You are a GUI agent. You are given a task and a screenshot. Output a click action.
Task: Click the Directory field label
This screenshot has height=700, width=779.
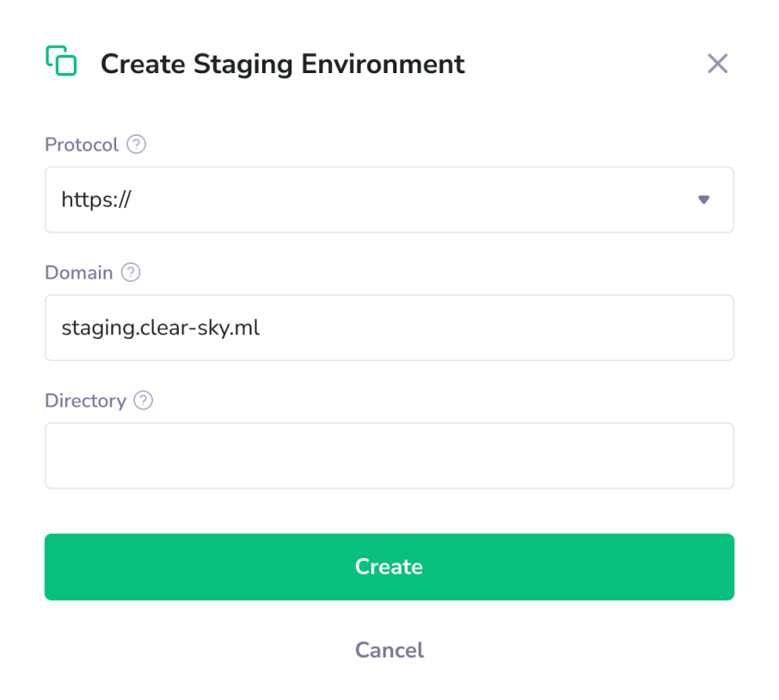point(86,401)
